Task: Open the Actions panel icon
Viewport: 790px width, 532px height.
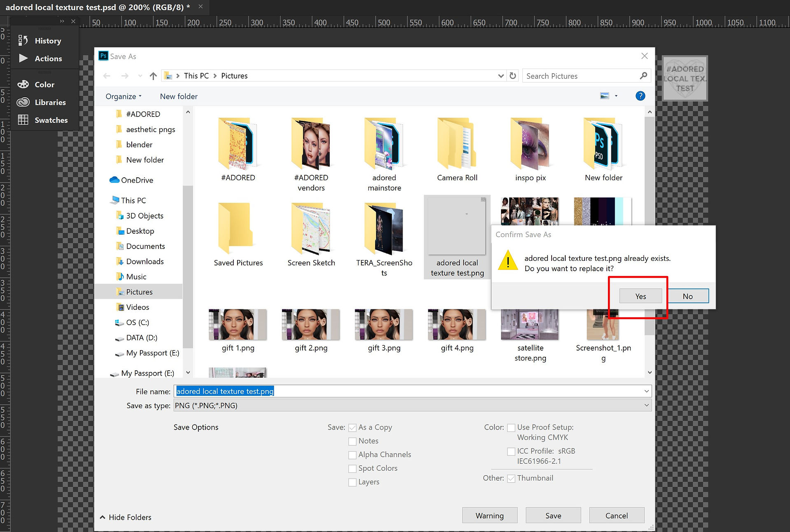Action: click(23, 58)
